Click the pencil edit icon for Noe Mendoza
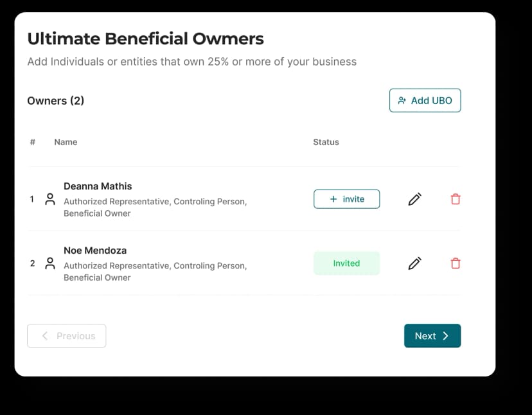532x415 pixels. pos(414,263)
